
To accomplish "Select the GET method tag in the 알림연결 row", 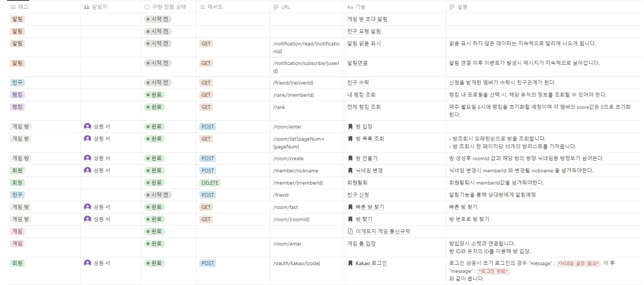I will (206, 63).
